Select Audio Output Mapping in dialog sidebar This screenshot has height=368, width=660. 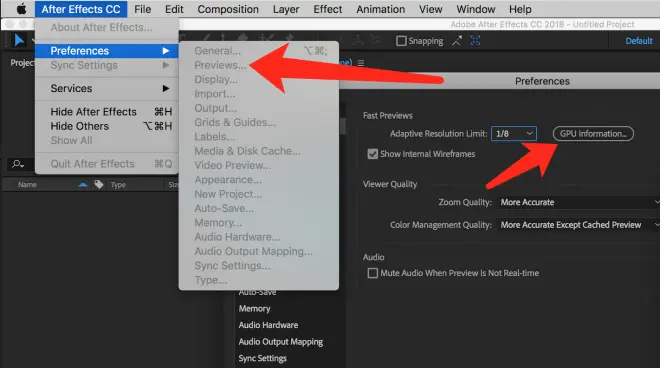pyautogui.click(x=281, y=342)
